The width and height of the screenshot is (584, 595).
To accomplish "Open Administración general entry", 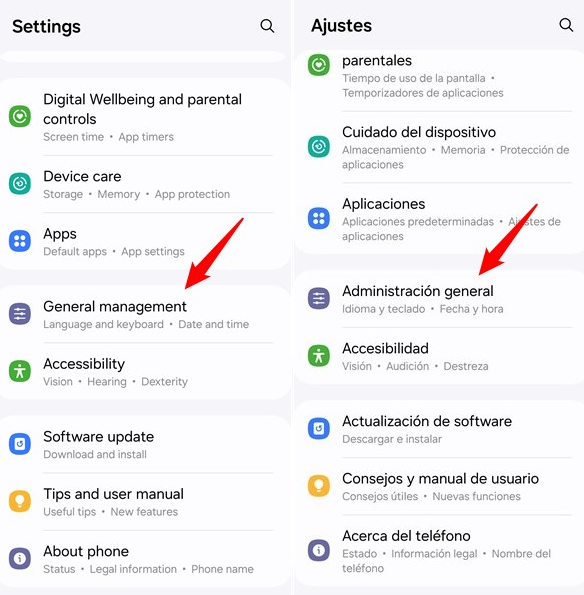I will tap(439, 299).
